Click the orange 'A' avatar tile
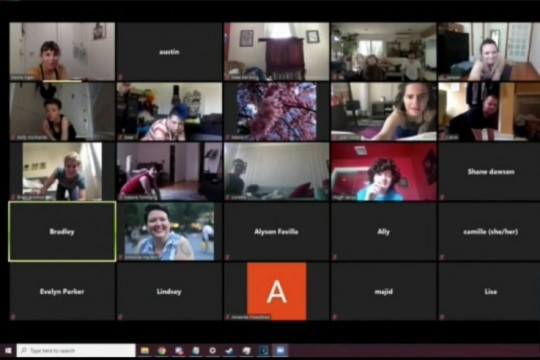 point(277,291)
